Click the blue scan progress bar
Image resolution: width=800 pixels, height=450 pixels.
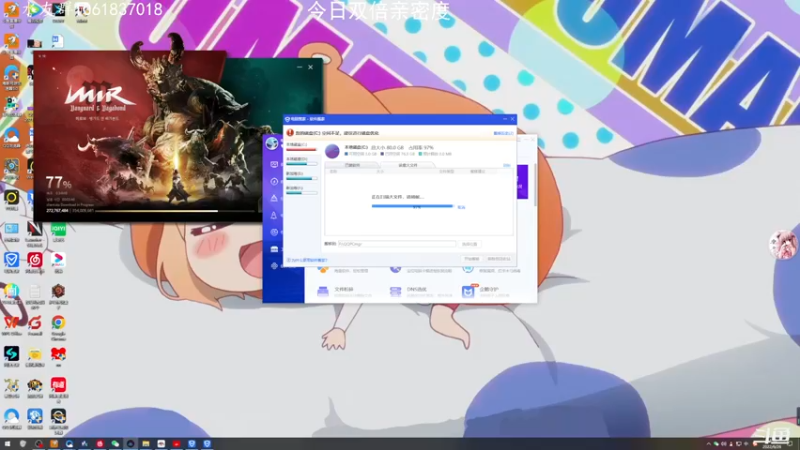[412, 206]
